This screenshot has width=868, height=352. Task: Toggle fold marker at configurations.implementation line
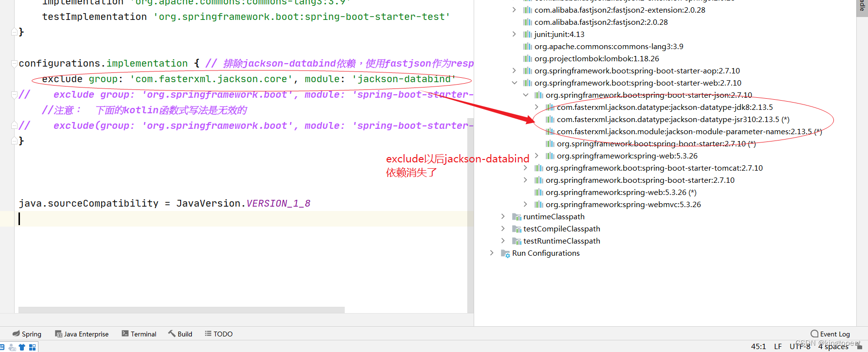pyautogui.click(x=14, y=63)
